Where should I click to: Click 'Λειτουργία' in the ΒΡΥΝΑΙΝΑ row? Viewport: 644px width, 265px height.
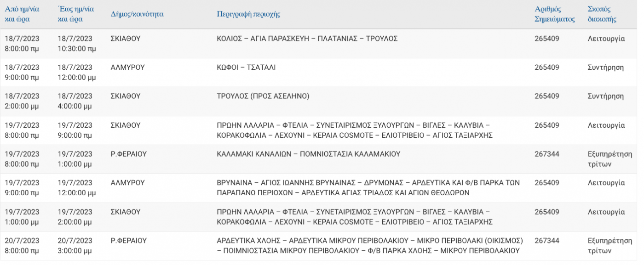(606, 183)
